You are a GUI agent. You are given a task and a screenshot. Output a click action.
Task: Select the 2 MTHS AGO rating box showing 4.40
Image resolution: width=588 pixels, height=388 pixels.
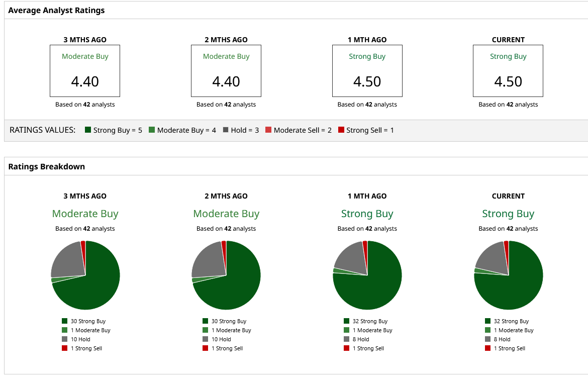point(226,71)
